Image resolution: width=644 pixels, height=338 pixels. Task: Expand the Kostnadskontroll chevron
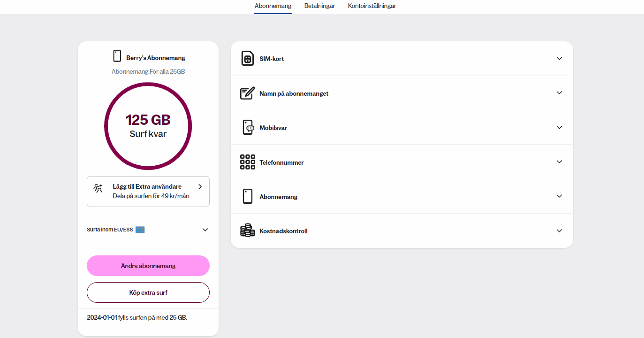(x=559, y=230)
